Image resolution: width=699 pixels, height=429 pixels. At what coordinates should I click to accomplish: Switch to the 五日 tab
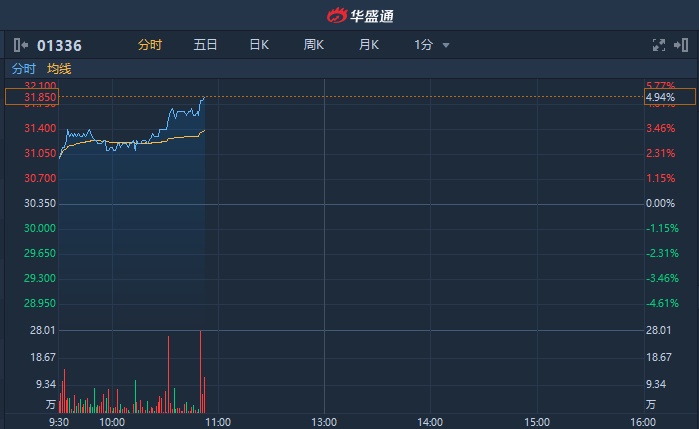coord(205,45)
